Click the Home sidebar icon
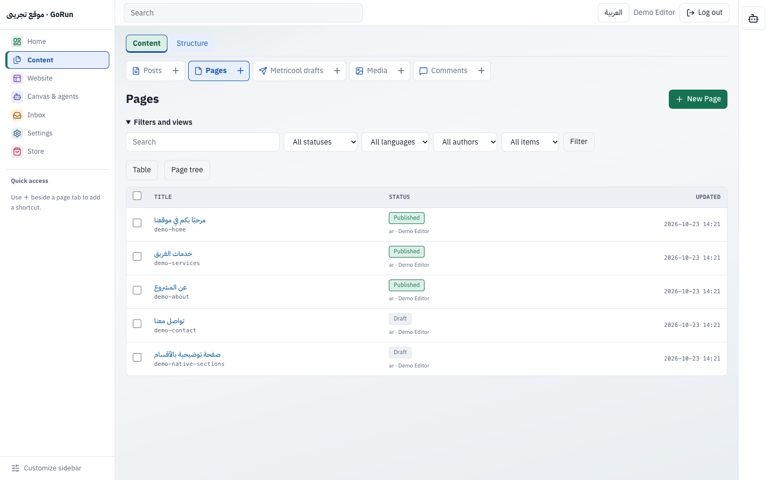Screen dimensions: 768x480 [x=17, y=42]
